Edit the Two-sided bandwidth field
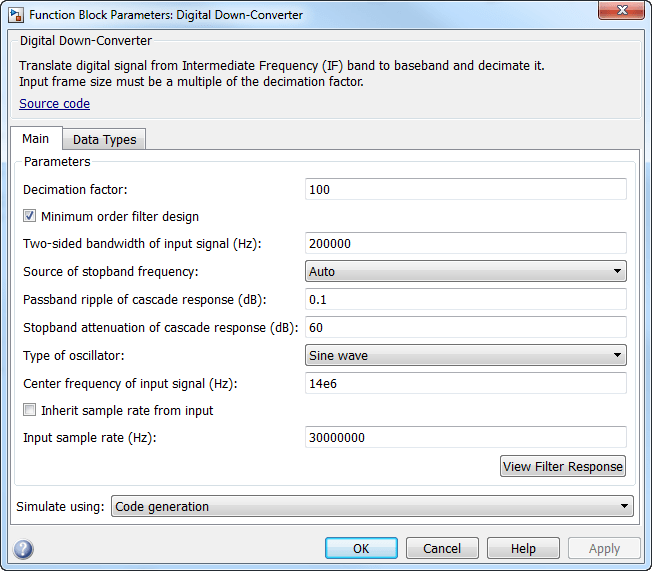652x571 pixels. coord(465,243)
